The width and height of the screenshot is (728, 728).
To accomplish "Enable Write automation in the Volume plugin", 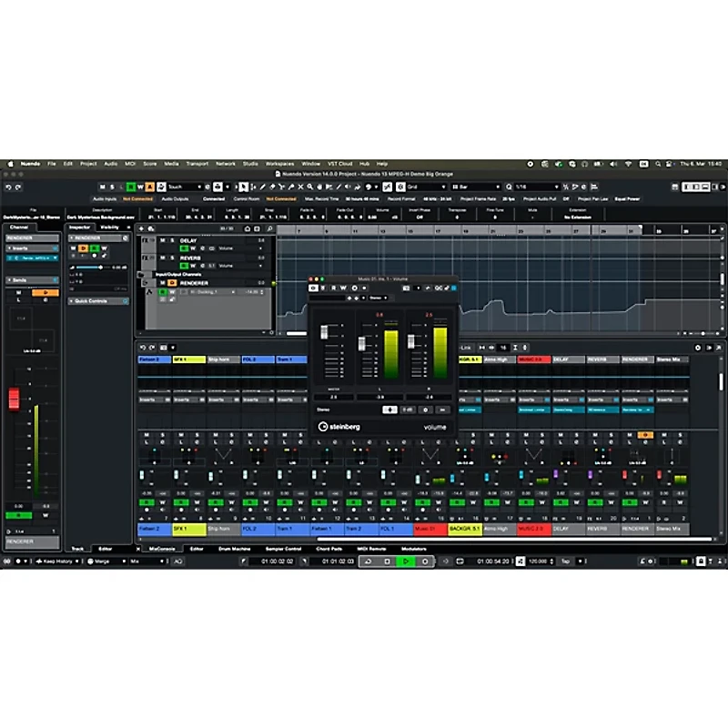I will point(343,288).
